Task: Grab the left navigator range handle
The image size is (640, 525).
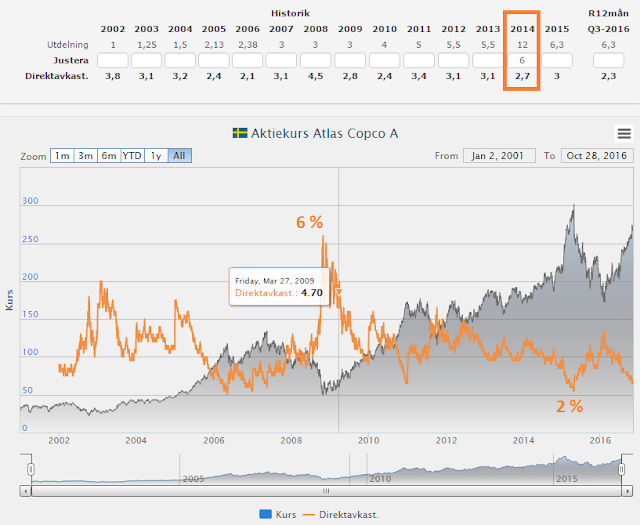Action: pos(31,469)
